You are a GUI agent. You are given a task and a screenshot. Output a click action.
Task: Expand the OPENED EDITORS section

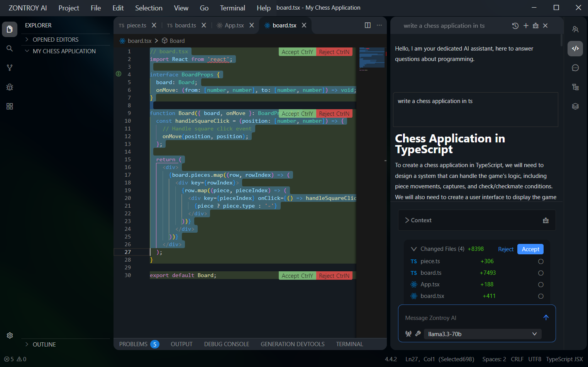(x=56, y=40)
